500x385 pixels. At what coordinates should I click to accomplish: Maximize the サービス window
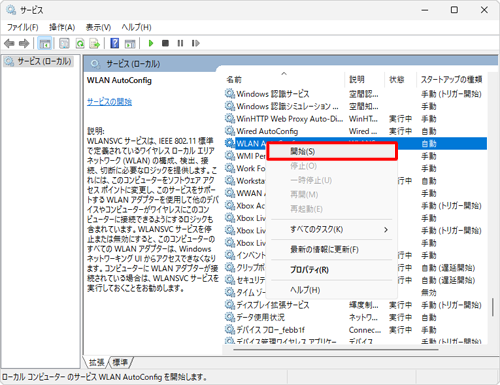[454, 10]
